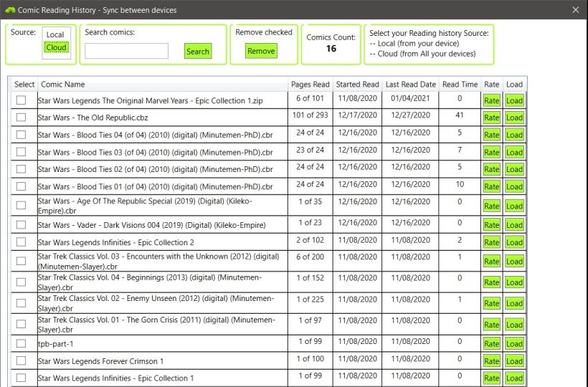Check Age Of The Republic Special row
Image resolution: width=588 pixels, height=387 pixels.
[x=21, y=205]
